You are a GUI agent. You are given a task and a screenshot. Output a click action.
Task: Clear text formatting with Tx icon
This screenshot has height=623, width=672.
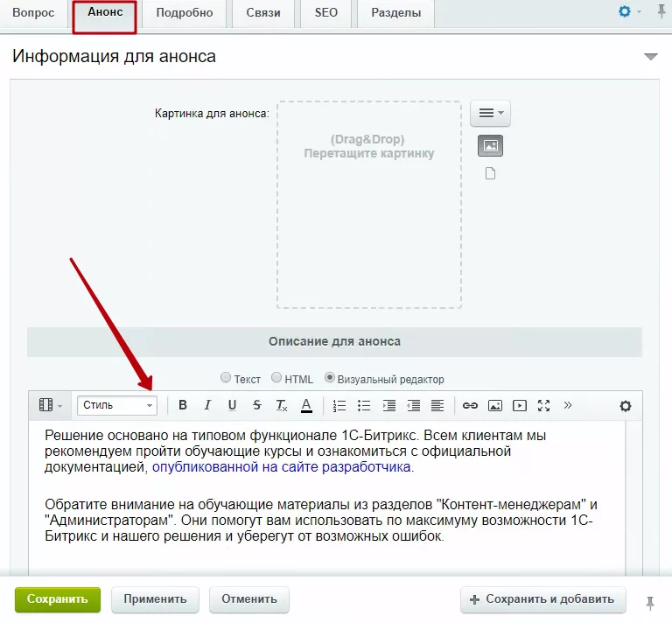coord(282,405)
